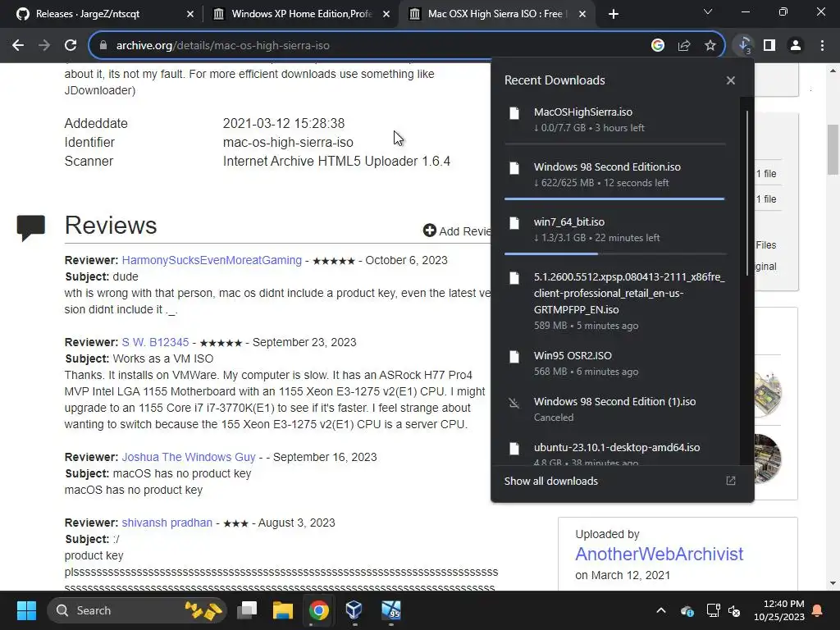Click file icon for MacOSHighSierra.iso
The image size is (840, 630).
tap(514, 112)
